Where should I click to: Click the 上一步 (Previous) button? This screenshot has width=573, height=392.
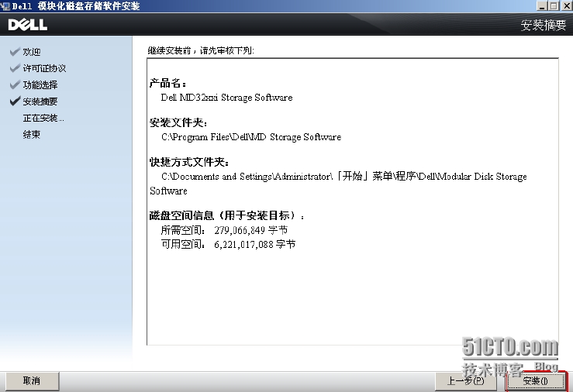pos(465,381)
